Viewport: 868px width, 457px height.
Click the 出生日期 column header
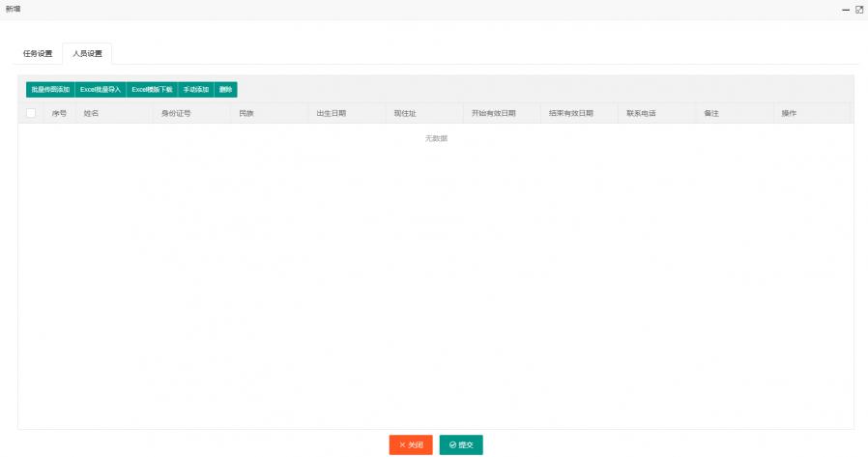[x=332, y=113]
